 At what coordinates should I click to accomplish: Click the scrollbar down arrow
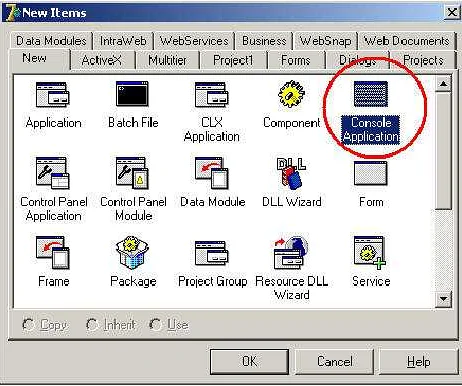click(x=443, y=299)
